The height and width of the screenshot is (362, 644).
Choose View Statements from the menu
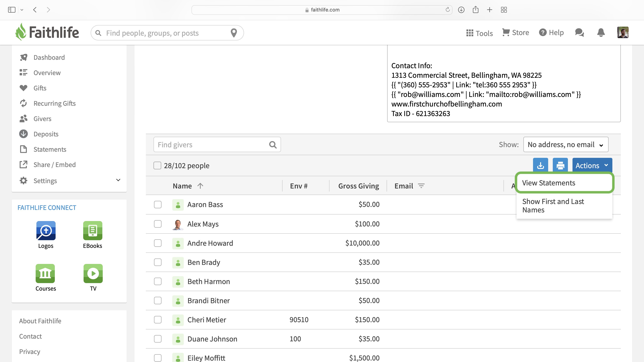[x=549, y=183]
